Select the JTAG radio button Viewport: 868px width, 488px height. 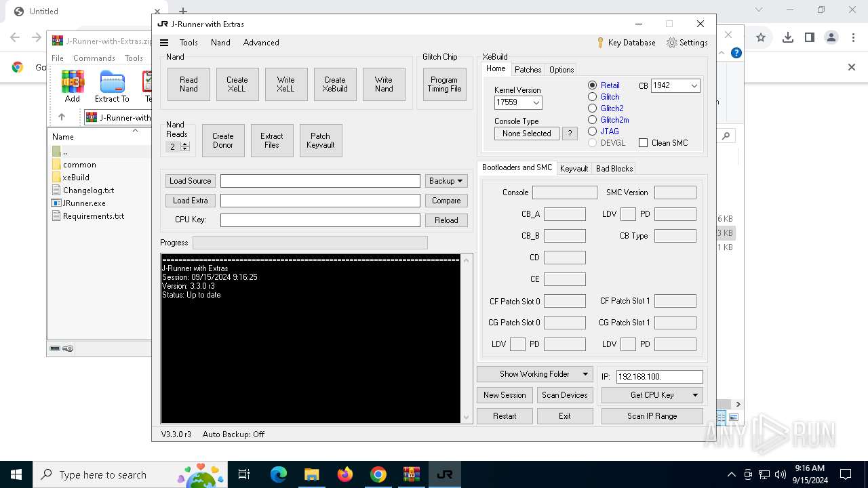click(x=592, y=131)
